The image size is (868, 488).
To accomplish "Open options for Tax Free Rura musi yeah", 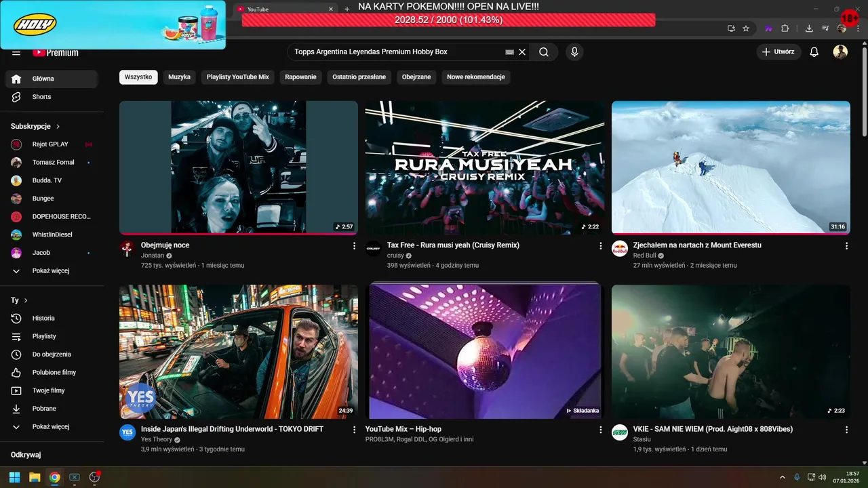I will pyautogui.click(x=600, y=246).
